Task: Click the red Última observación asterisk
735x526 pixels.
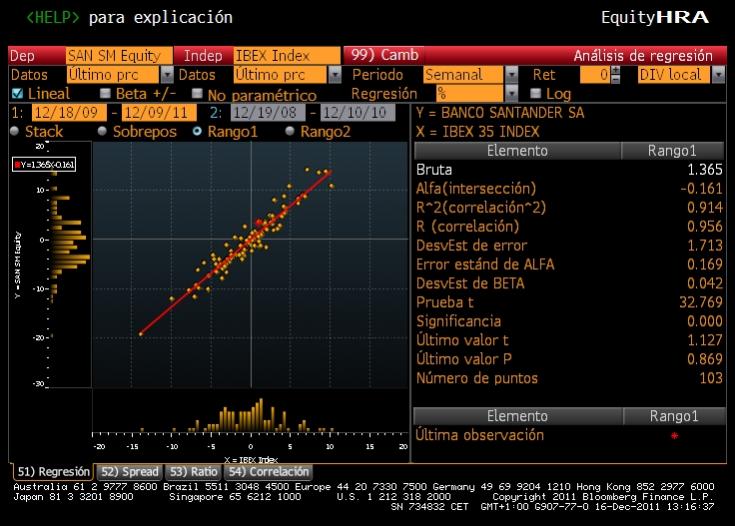Action: [675, 436]
